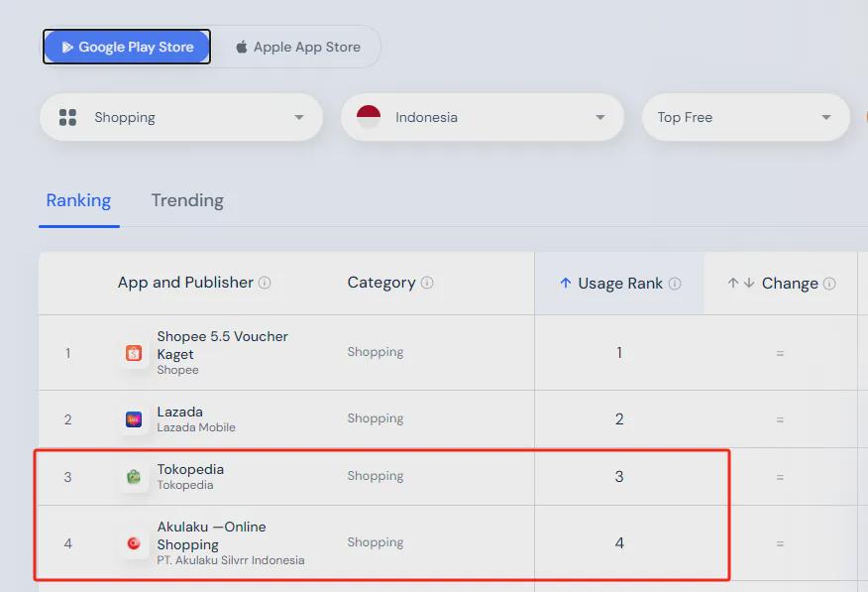Switch to the Trending tab
This screenshot has width=868, height=592.
click(187, 200)
